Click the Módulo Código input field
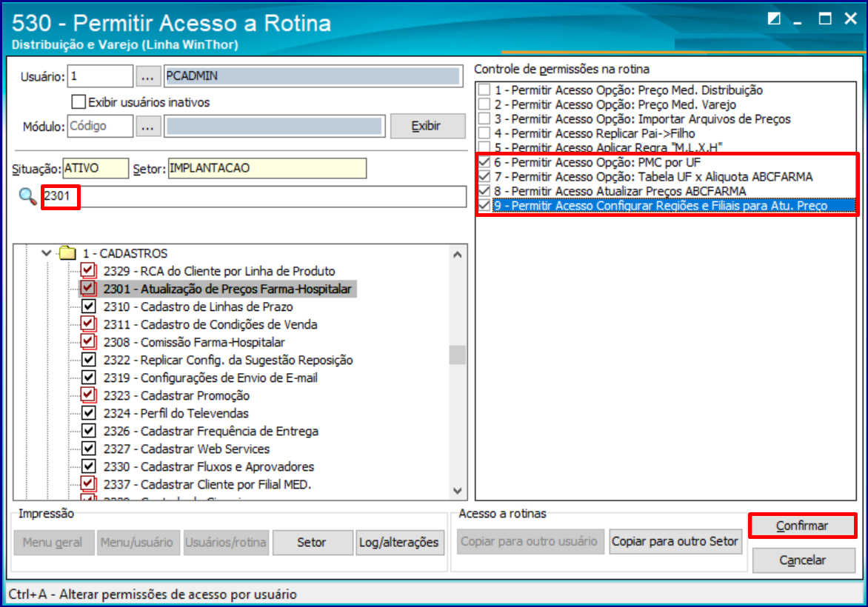 [100, 126]
